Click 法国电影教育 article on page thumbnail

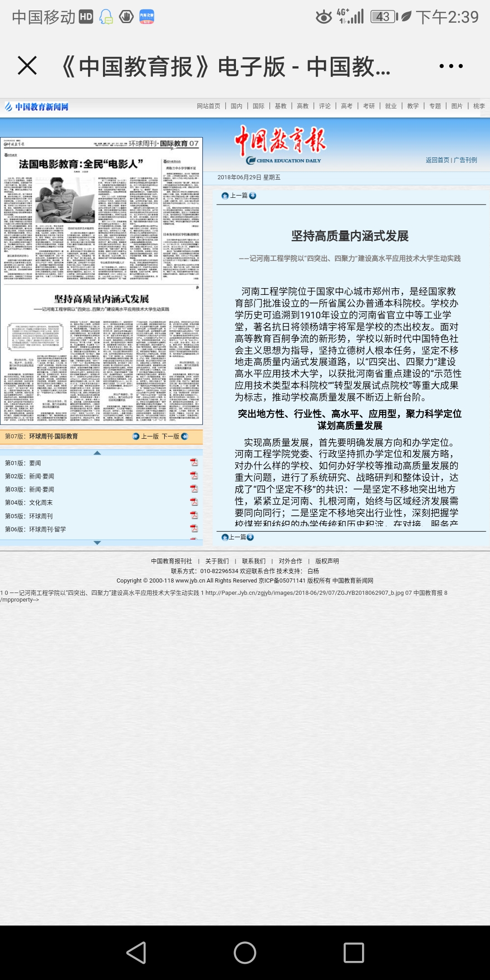pos(81,164)
